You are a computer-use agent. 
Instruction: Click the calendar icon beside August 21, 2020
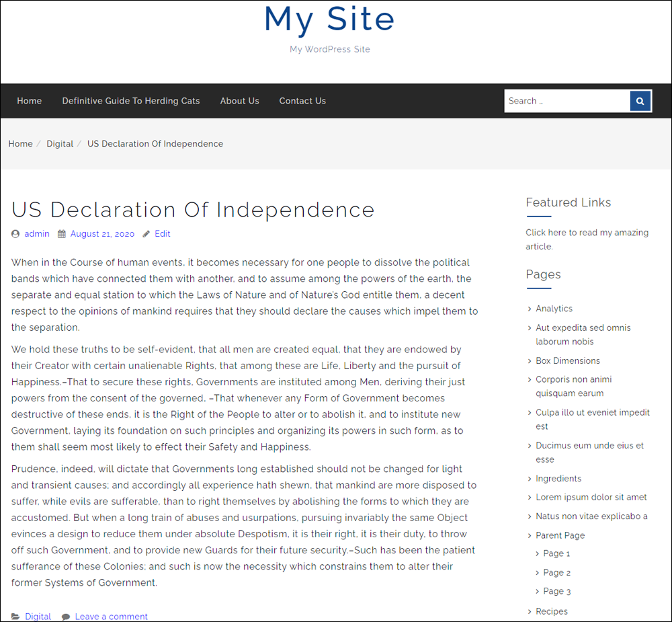coord(62,234)
